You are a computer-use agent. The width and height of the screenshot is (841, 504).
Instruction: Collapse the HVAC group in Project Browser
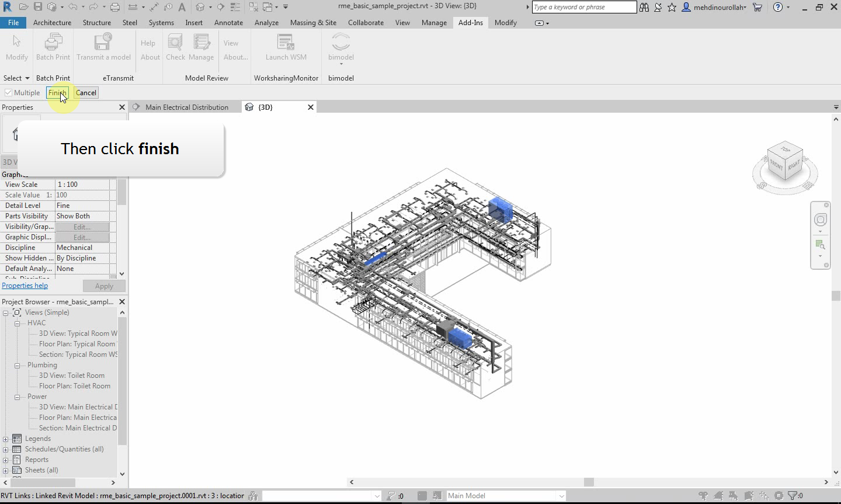tap(18, 323)
